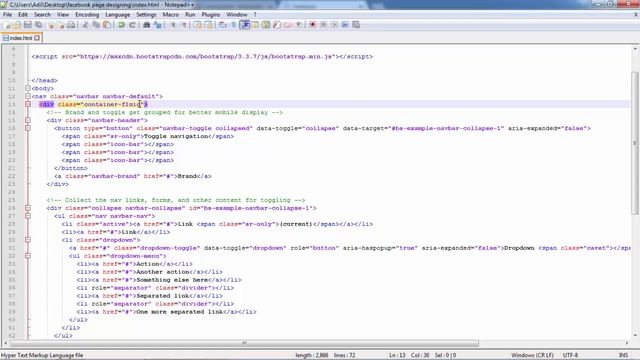The width and height of the screenshot is (640, 360).
Task: Click the Playback macro icon
Action: [334, 25]
